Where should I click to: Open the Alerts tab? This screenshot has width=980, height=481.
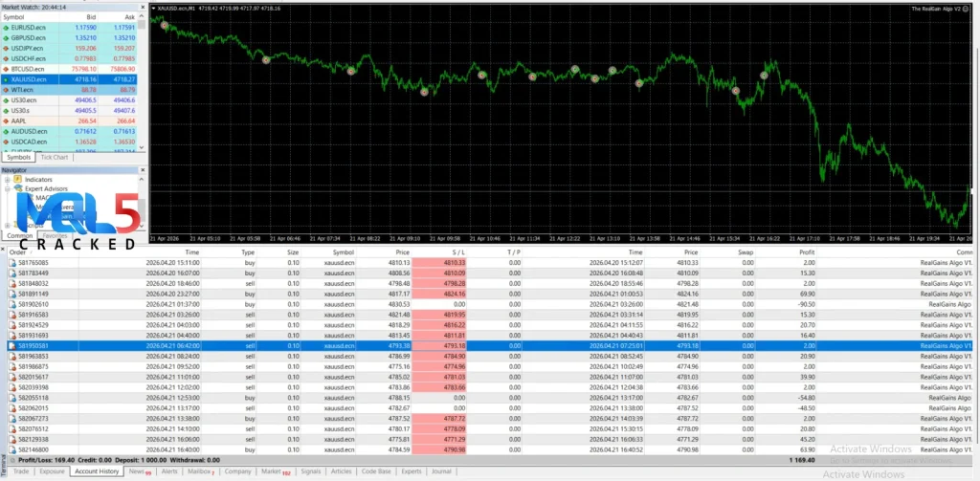[169, 471]
